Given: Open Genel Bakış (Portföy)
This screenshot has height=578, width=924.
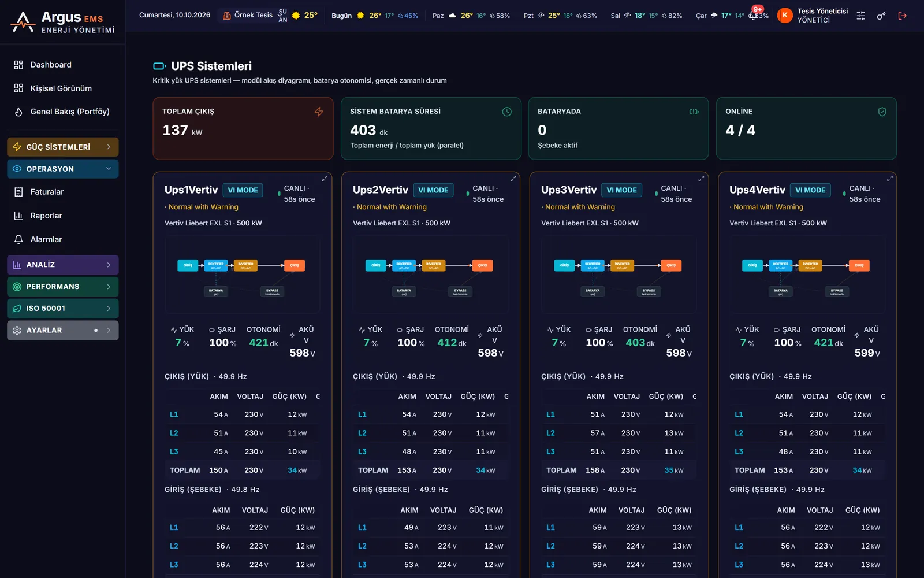Looking at the screenshot, I should tap(63, 112).
